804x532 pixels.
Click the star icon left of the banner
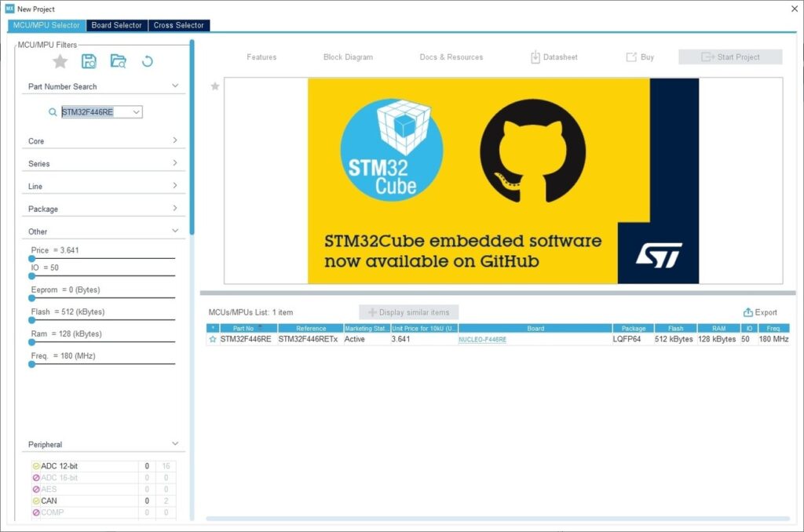tap(215, 86)
